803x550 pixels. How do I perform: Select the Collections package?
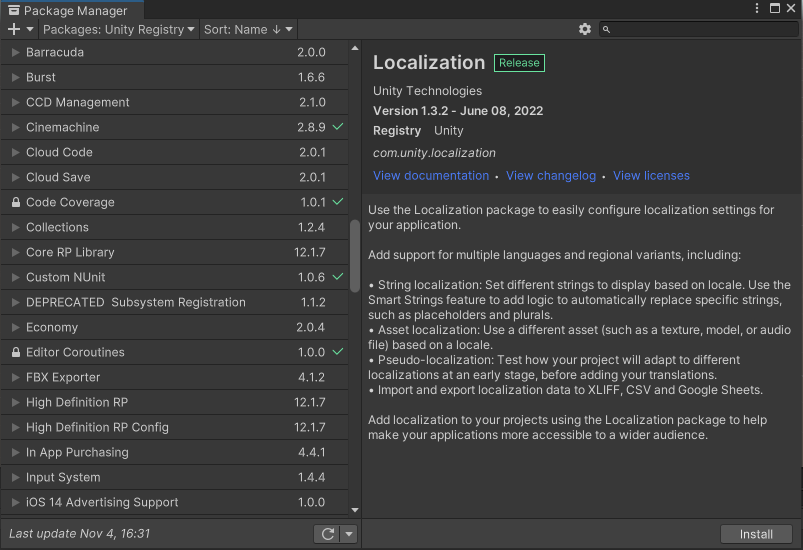(174, 227)
